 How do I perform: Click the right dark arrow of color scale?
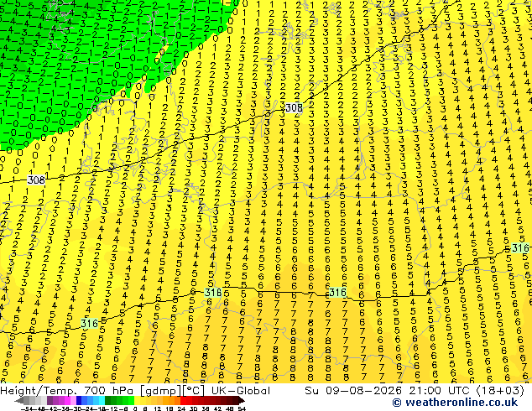(x=242, y=401)
